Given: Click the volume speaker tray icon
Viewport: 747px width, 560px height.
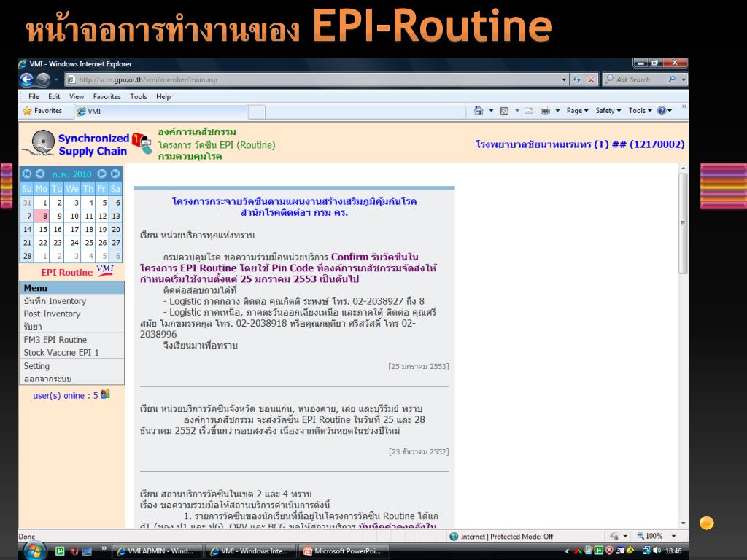Looking at the screenshot, I should pyautogui.click(x=657, y=551).
